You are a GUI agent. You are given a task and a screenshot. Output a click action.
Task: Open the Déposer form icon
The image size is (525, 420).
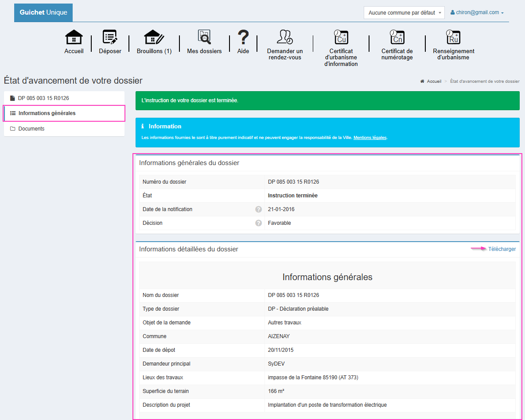click(110, 38)
